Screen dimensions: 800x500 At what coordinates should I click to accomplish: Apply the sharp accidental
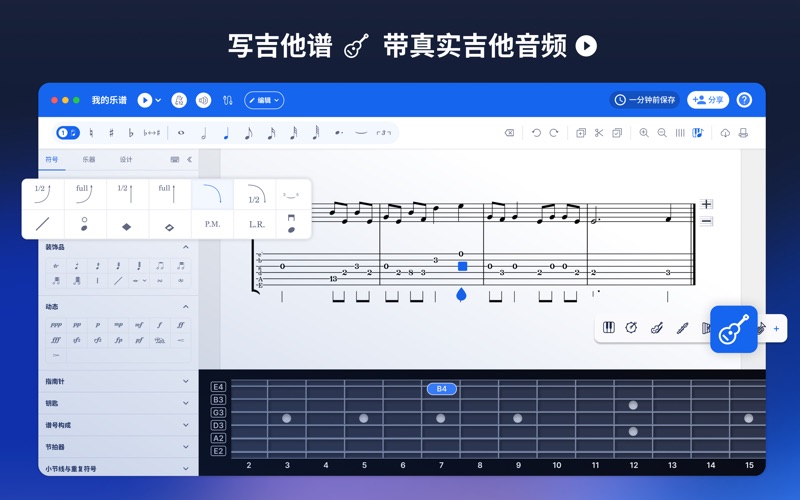pos(111,133)
